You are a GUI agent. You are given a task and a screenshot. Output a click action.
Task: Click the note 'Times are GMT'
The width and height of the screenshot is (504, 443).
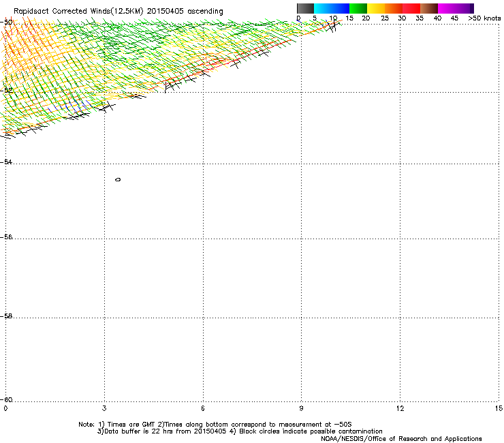coord(131,425)
